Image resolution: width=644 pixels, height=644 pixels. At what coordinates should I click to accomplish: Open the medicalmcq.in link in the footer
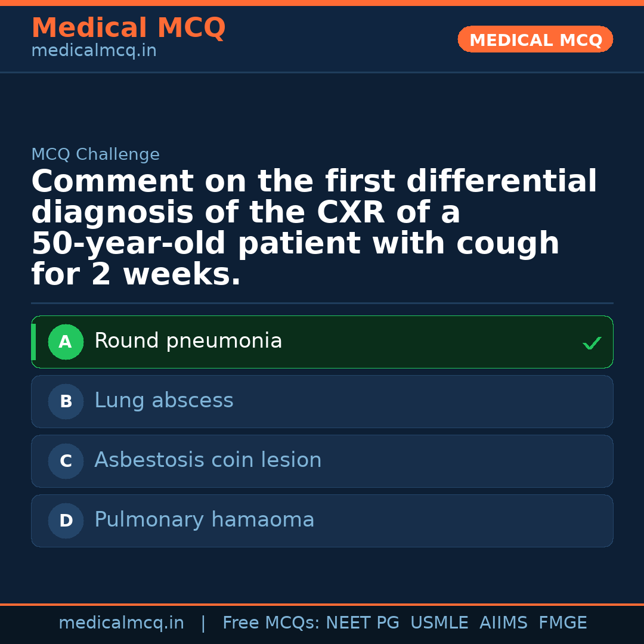pos(121,623)
